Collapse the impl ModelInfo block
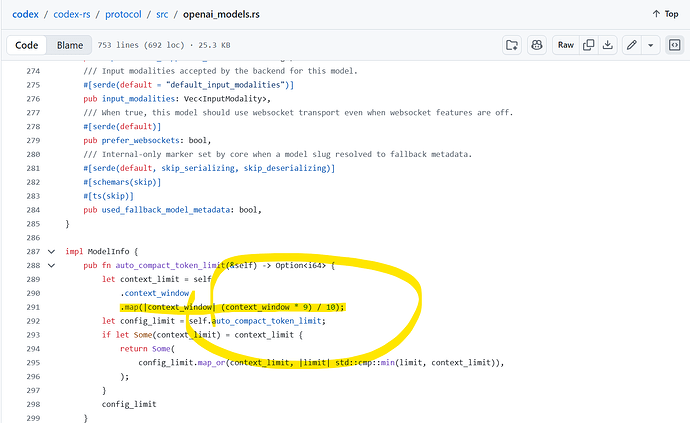This screenshot has height=423, width=690. pyautogui.click(x=51, y=252)
